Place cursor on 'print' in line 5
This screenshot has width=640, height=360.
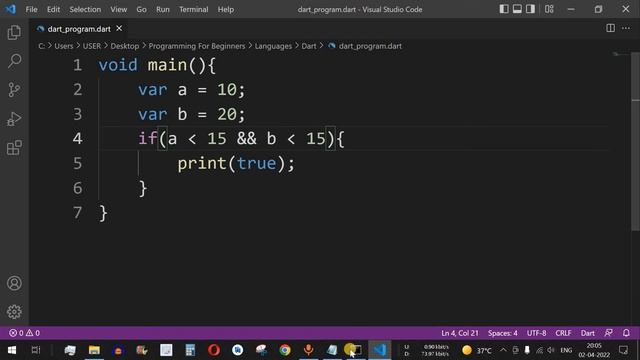click(x=202, y=164)
